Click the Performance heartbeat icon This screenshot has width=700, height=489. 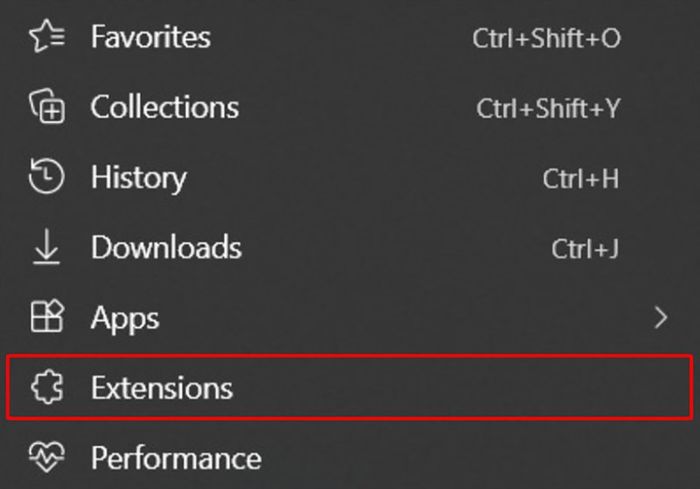46,458
